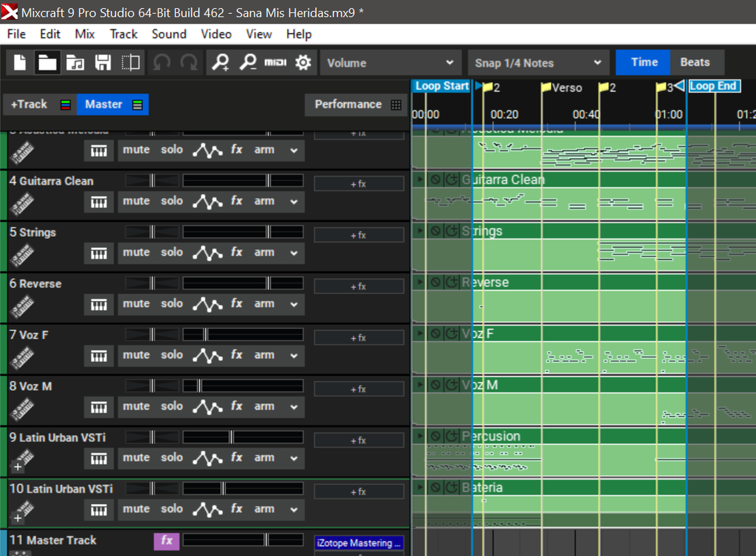Open the MIDI toolbar button
This screenshot has width=756, height=556.
pyautogui.click(x=275, y=62)
